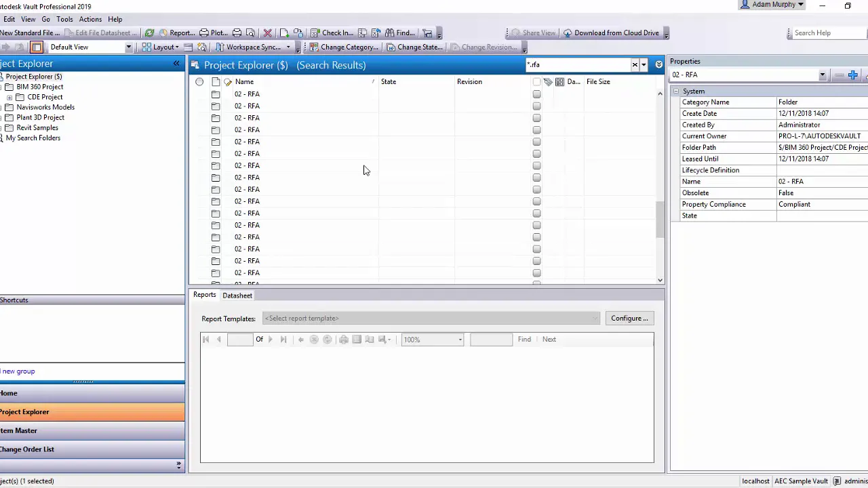Click the *.rfa search field
868x488 pixels.
pyautogui.click(x=578, y=65)
